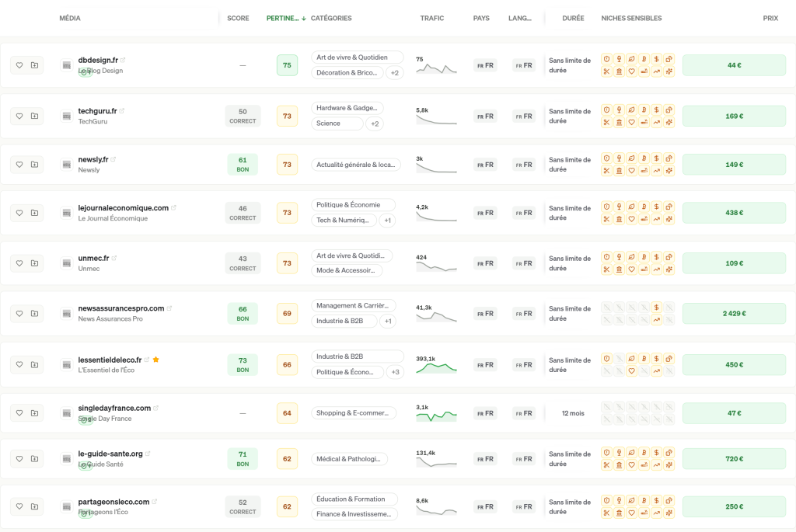The height and width of the screenshot is (532, 796).
Task: Open external link icon beside techguru.fr
Action: click(x=122, y=110)
